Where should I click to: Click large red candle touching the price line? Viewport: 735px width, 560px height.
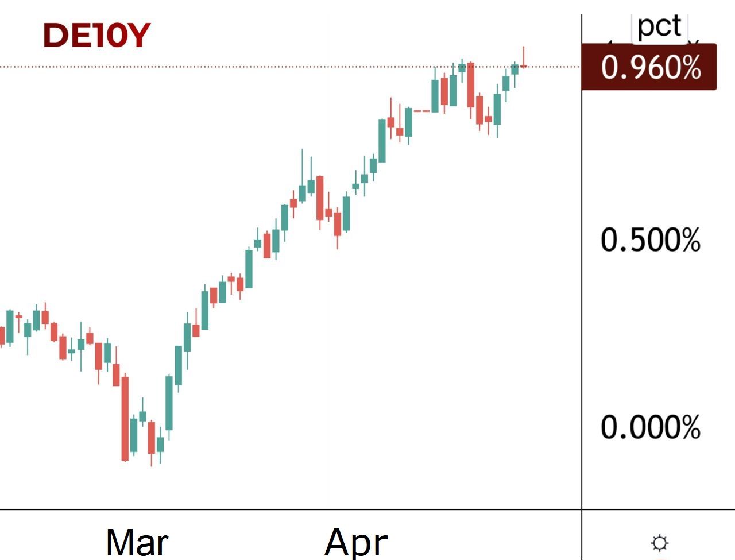pyautogui.click(x=471, y=85)
